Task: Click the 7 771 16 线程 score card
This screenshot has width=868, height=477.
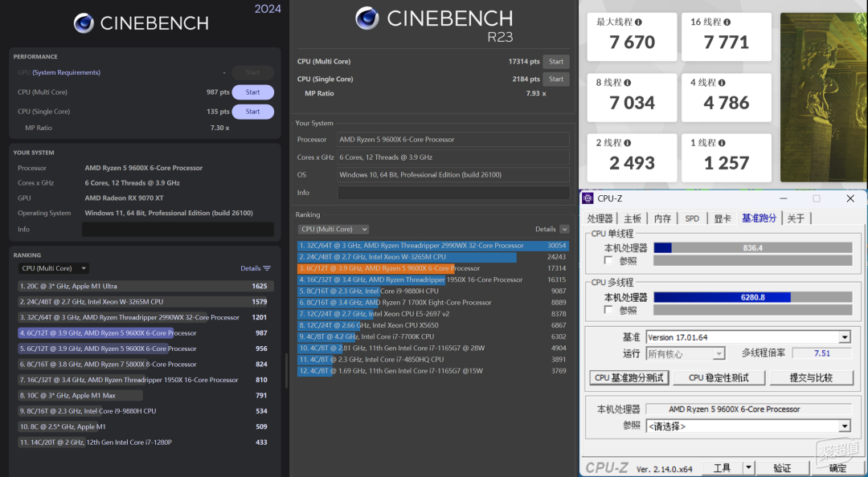Action: [727, 36]
